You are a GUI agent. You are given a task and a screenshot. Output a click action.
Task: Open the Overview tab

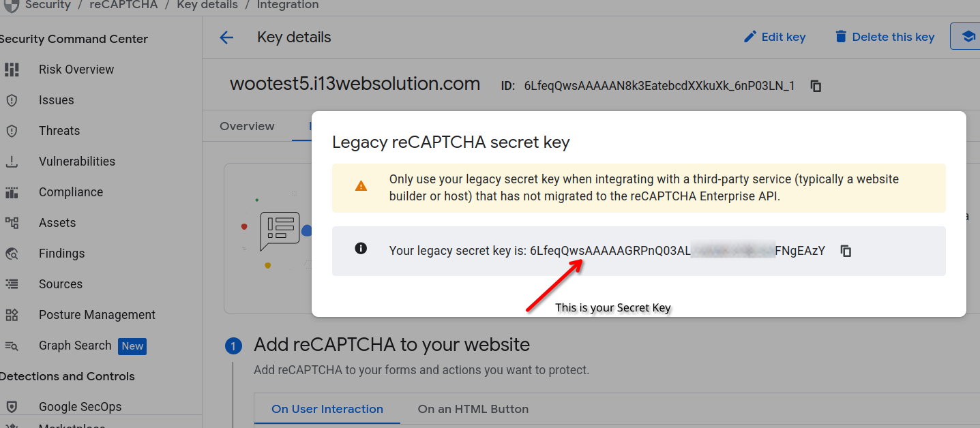pos(247,126)
